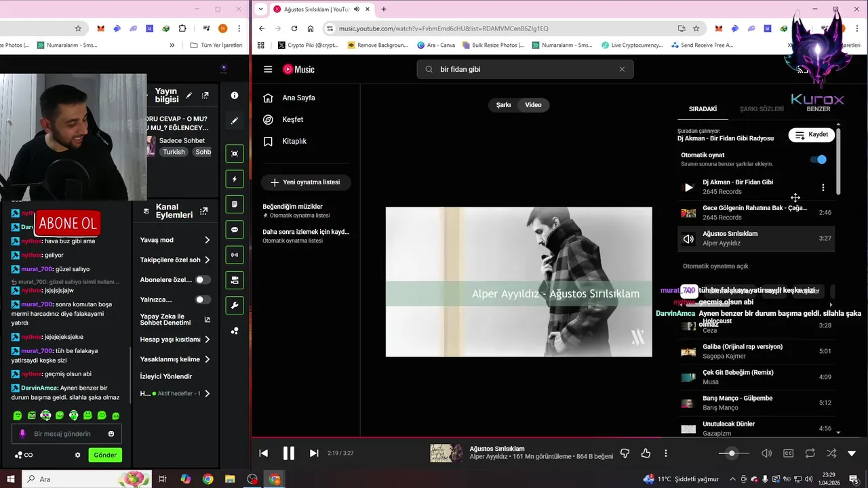Expand Hesap yaşı kısıtlaması options
This screenshot has width=868, height=488.
click(208, 339)
